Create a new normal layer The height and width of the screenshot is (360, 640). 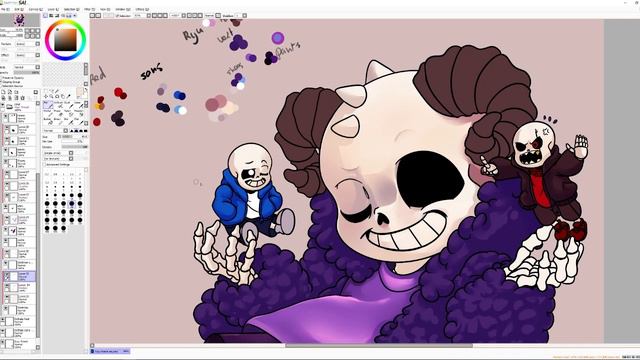click(3, 92)
